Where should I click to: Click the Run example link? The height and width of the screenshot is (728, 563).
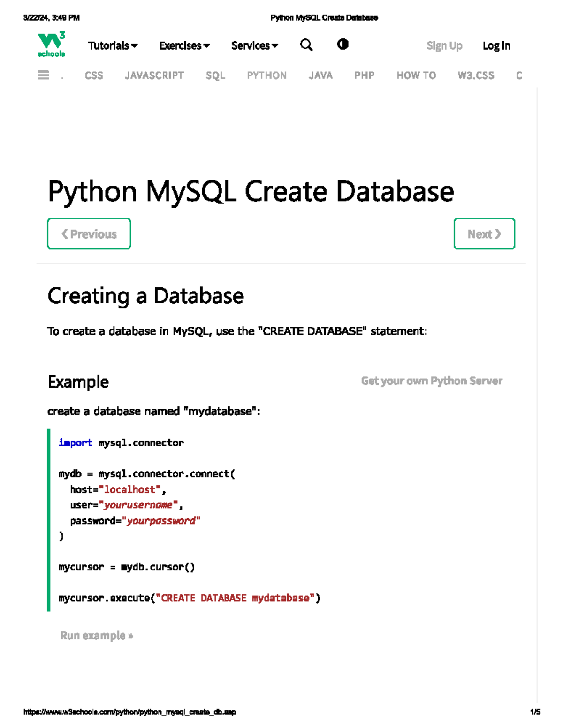click(x=97, y=636)
